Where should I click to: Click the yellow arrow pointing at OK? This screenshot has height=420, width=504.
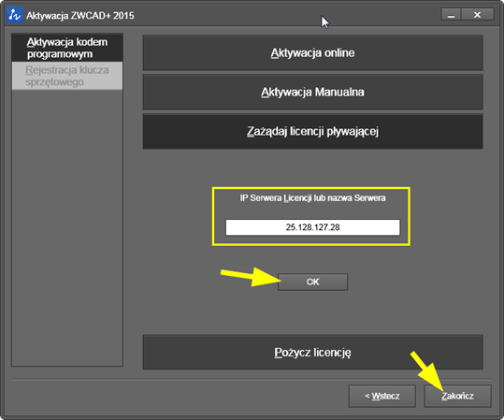pos(251,277)
